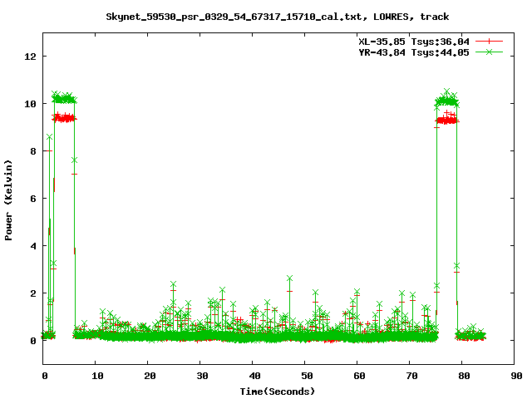Click the x-axis tick label 30

202,376
